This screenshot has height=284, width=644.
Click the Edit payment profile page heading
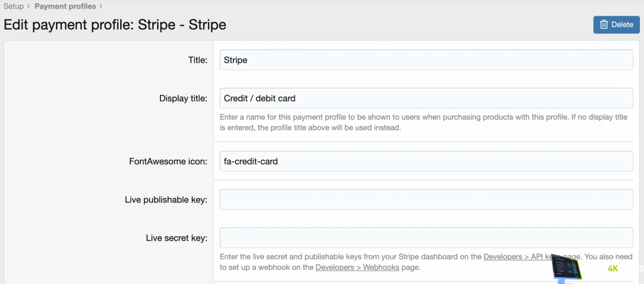(x=115, y=25)
